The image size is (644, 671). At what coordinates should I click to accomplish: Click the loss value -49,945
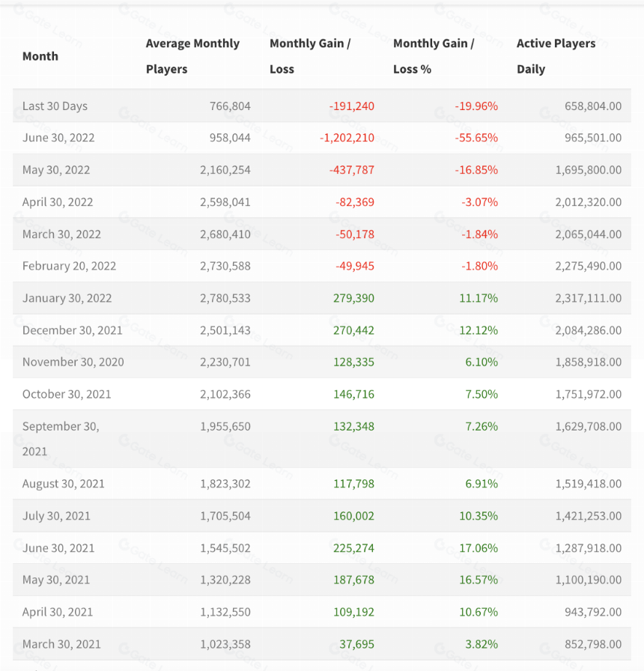355,266
